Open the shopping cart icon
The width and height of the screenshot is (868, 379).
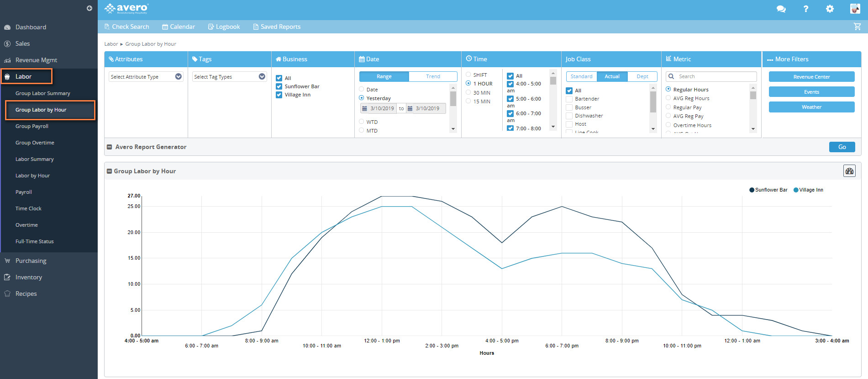[x=857, y=27]
